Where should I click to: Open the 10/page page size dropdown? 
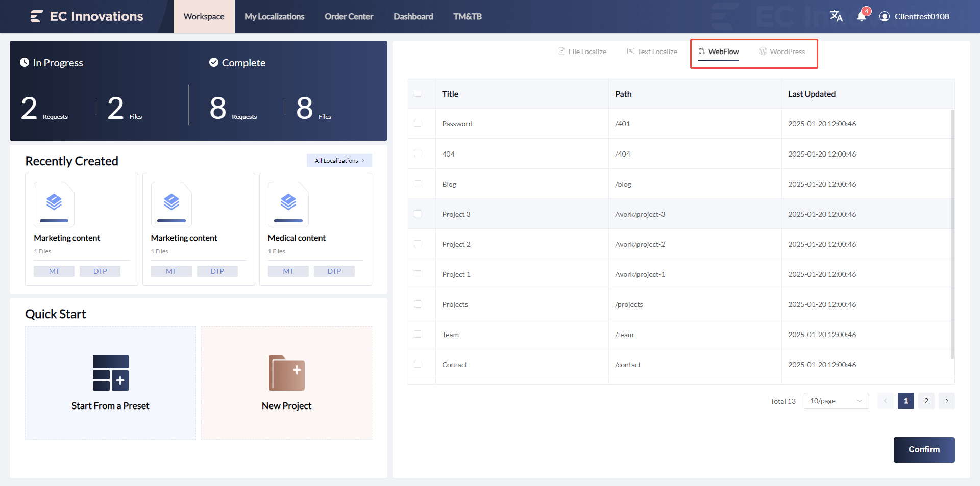[x=836, y=401]
